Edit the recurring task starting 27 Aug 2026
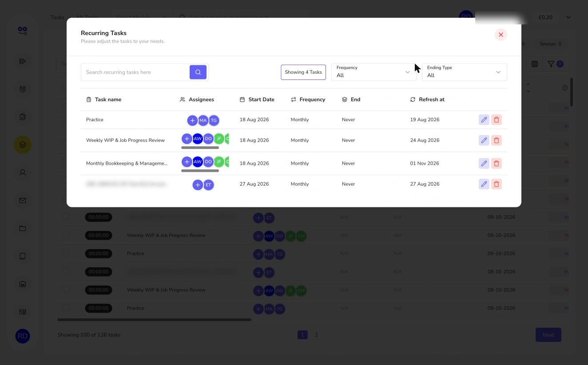Viewport: 588px width, 365px height. click(x=484, y=184)
